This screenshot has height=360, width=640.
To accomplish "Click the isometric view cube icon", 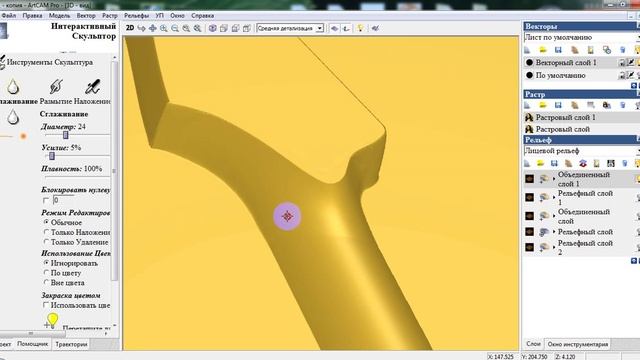I will (x=212, y=28).
